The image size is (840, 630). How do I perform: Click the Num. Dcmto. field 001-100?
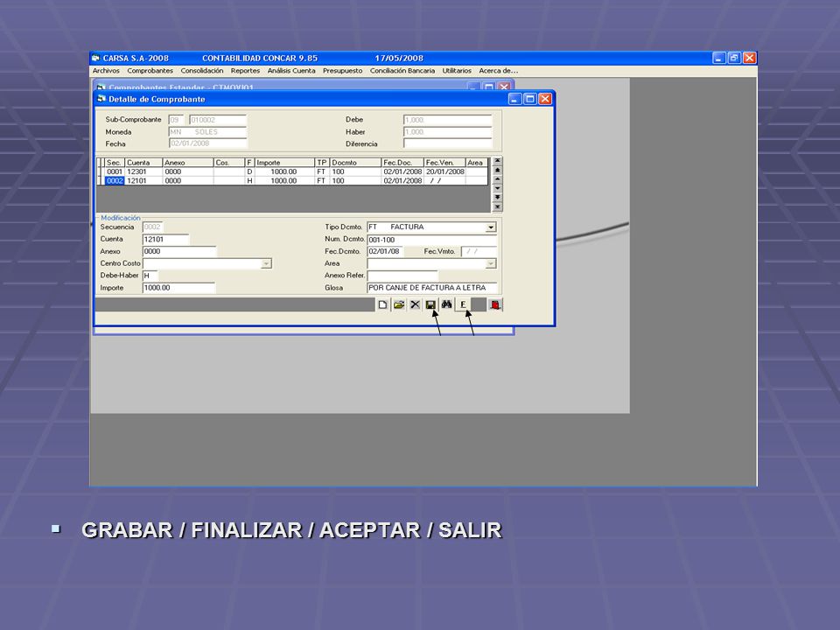(431, 240)
